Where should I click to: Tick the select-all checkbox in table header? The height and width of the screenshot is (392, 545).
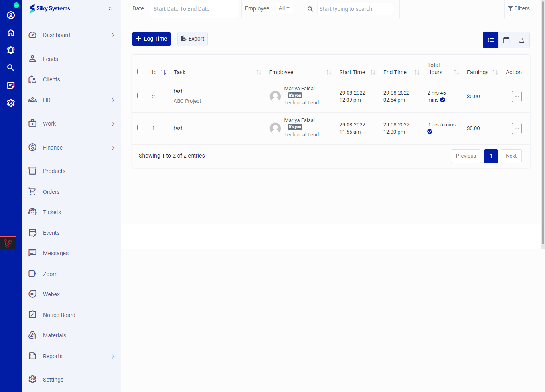[x=140, y=72]
